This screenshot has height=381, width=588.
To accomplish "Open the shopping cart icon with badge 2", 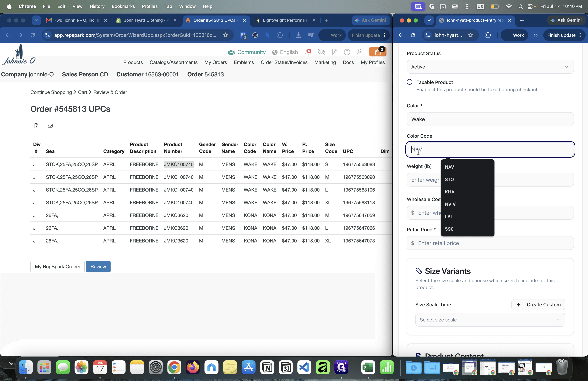I will [x=378, y=52].
